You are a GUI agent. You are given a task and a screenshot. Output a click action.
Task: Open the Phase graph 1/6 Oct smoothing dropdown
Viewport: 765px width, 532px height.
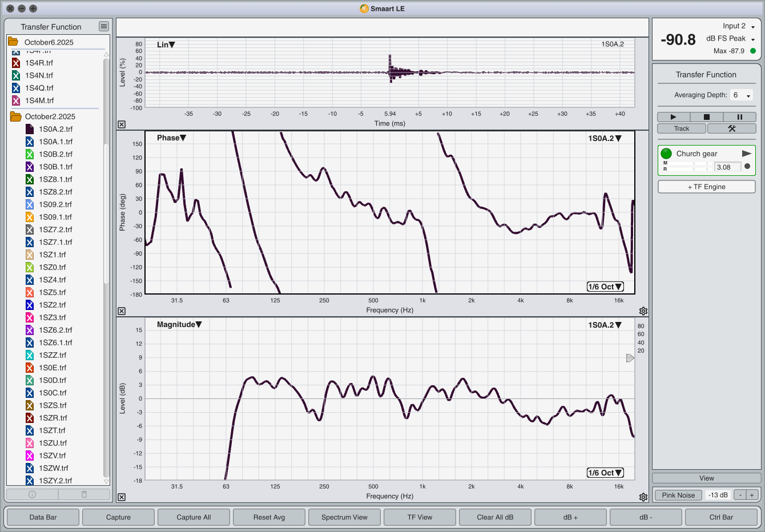tap(605, 287)
